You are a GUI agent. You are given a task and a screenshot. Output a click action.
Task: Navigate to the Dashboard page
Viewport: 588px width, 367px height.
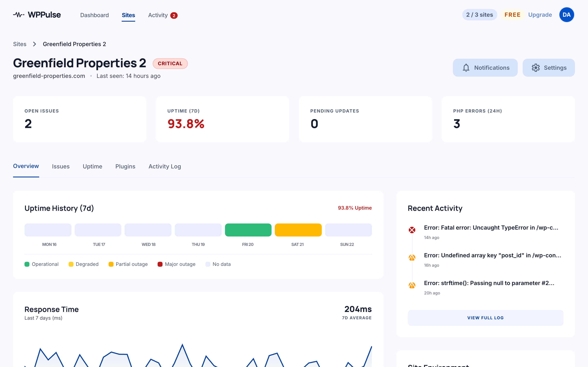[94, 15]
